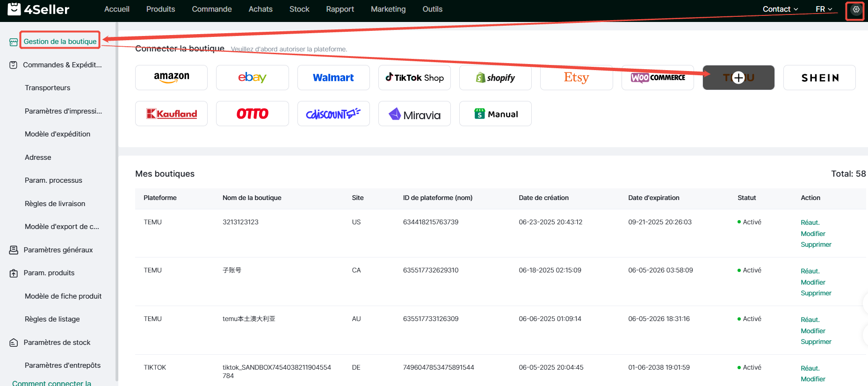This screenshot has width=868, height=386.
Task: Open Règles de livraison settings
Action: tap(55, 204)
